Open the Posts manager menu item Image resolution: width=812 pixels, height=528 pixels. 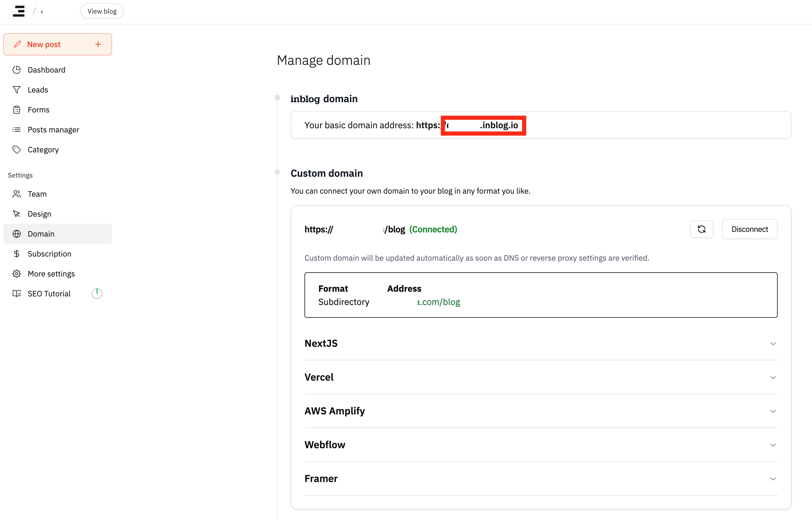[x=53, y=130]
